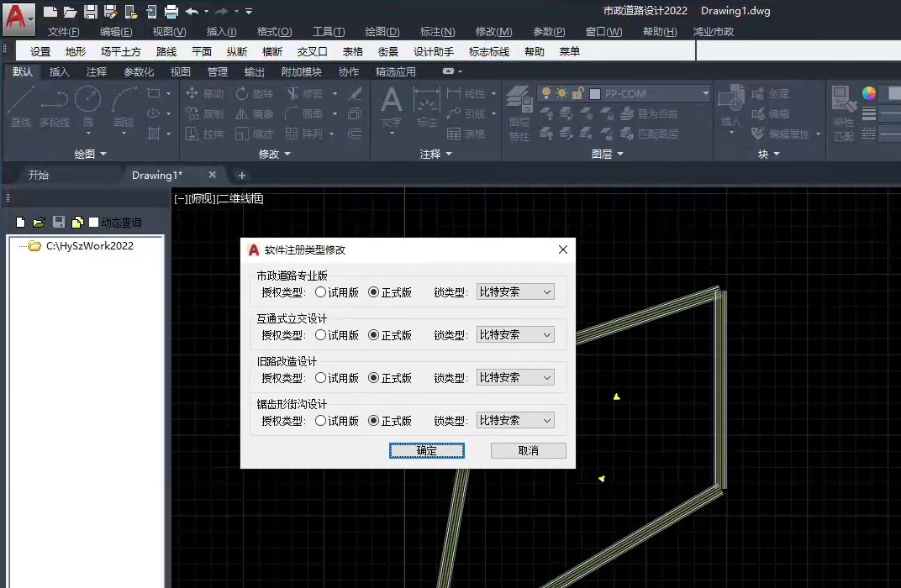Select 正式版 for 互通式立交设计

pos(373,335)
